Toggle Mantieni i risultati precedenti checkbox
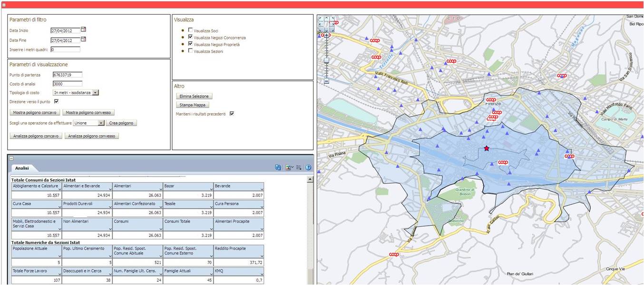Screen dimensions: 644x285 232,114
